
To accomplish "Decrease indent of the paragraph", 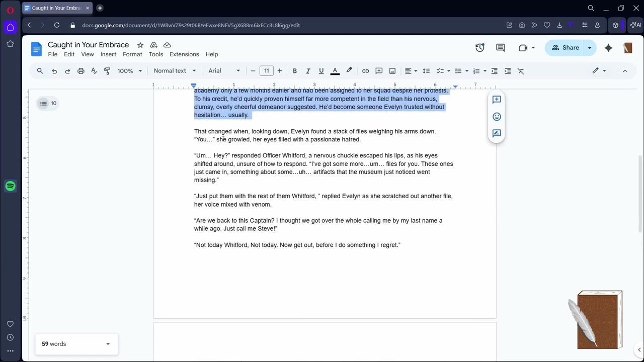I will point(494,71).
